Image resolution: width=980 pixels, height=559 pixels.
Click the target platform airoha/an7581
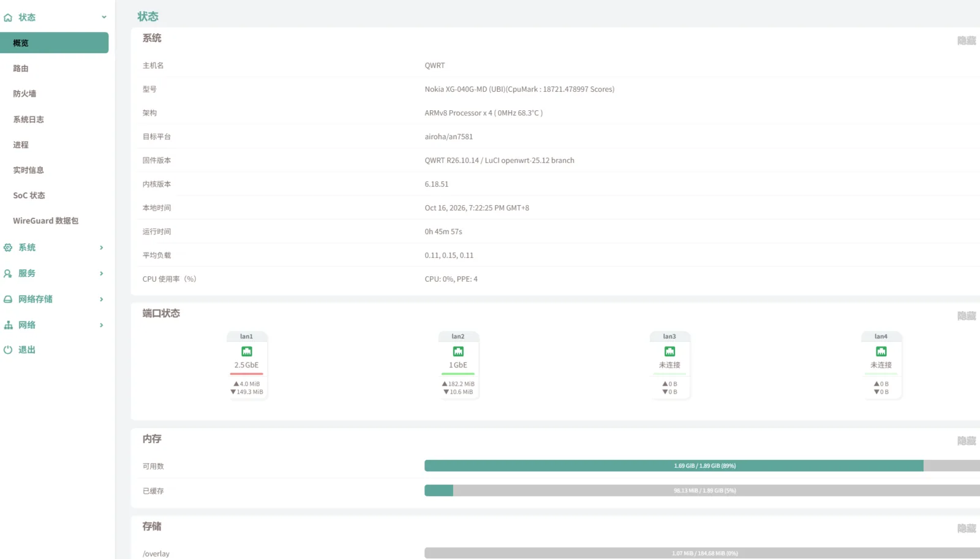[x=449, y=137]
